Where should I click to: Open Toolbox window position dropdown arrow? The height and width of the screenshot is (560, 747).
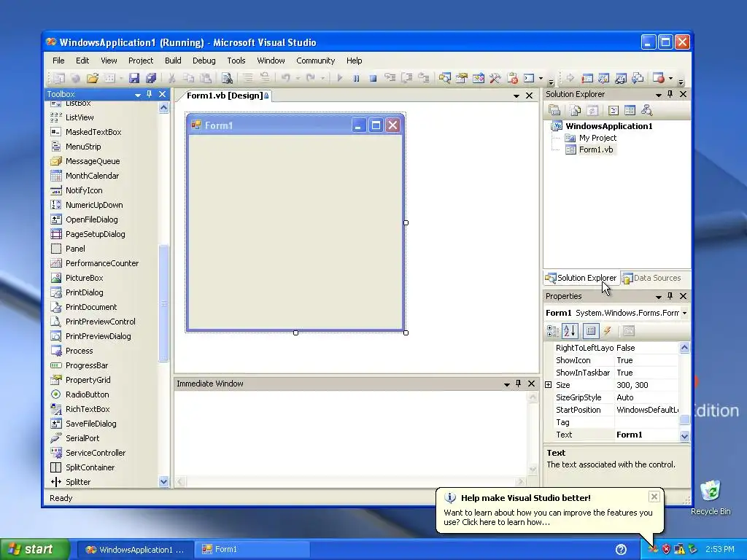click(x=138, y=95)
